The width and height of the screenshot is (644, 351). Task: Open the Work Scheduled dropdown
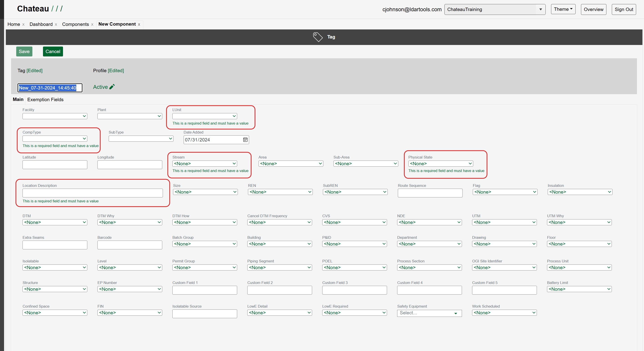[504, 313]
